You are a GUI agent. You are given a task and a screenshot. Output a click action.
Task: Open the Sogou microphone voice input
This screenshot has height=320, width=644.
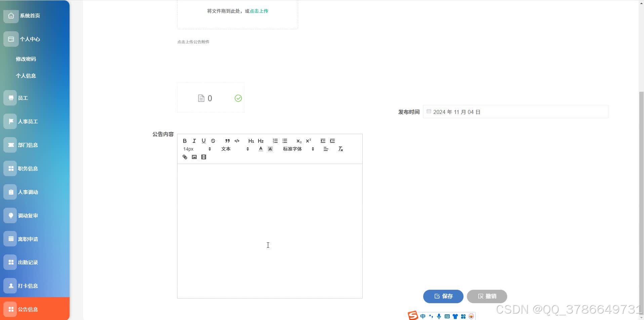click(438, 315)
